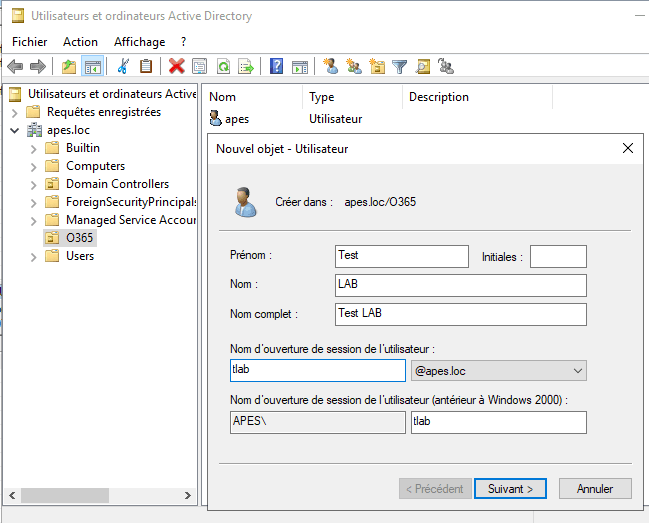Click the go up one level folder icon
Viewport: 649px width, 523px height.
click(x=68, y=67)
